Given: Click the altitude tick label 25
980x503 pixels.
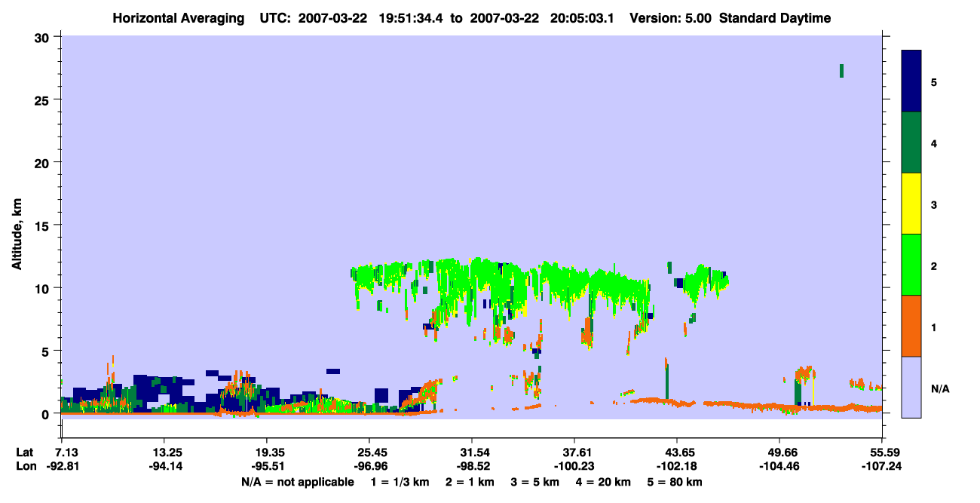Looking at the screenshot, I should coord(44,100).
